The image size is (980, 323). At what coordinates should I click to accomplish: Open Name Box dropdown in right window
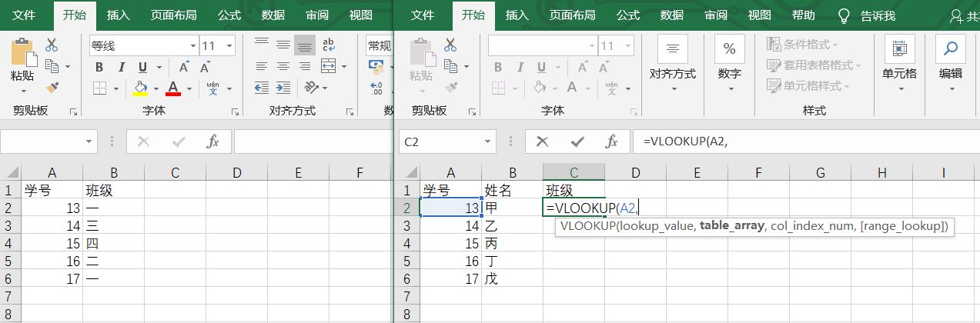pyautogui.click(x=488, y=142)
